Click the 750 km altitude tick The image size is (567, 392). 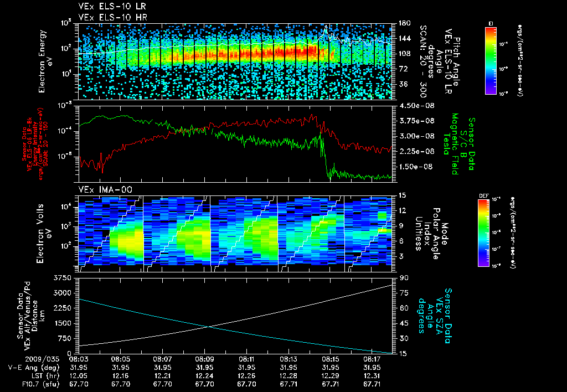click(x=64, y=338)
